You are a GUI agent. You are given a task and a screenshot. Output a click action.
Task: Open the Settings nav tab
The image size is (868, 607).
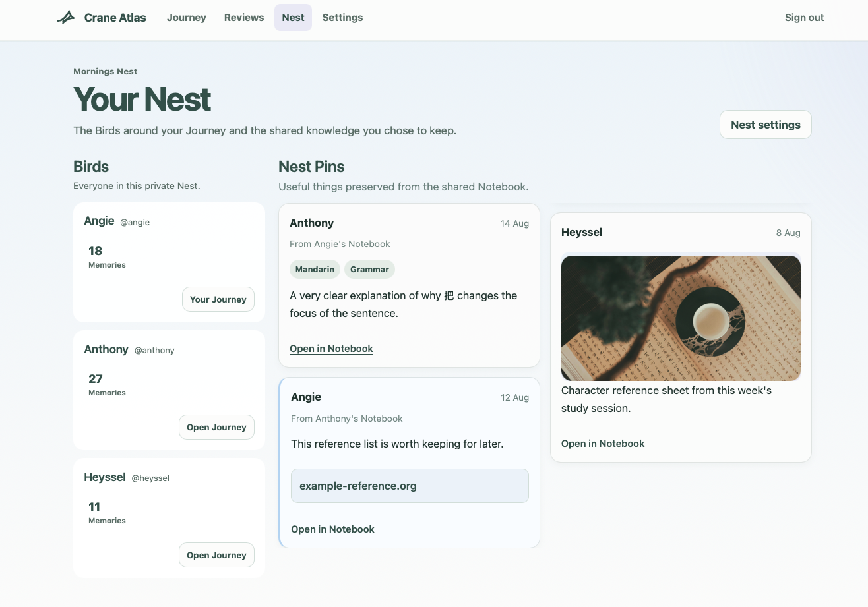tap(342, 18)
